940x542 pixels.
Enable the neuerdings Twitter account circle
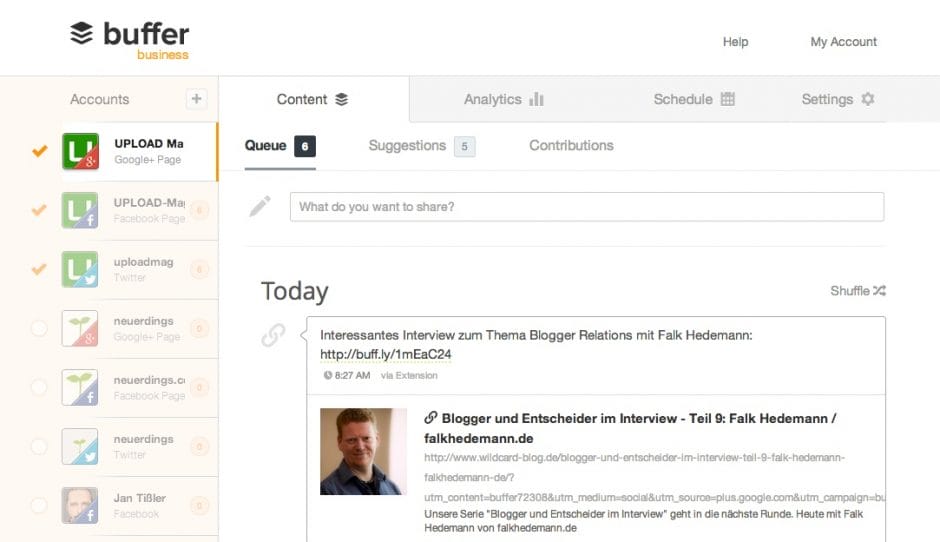tap(39, 446)
